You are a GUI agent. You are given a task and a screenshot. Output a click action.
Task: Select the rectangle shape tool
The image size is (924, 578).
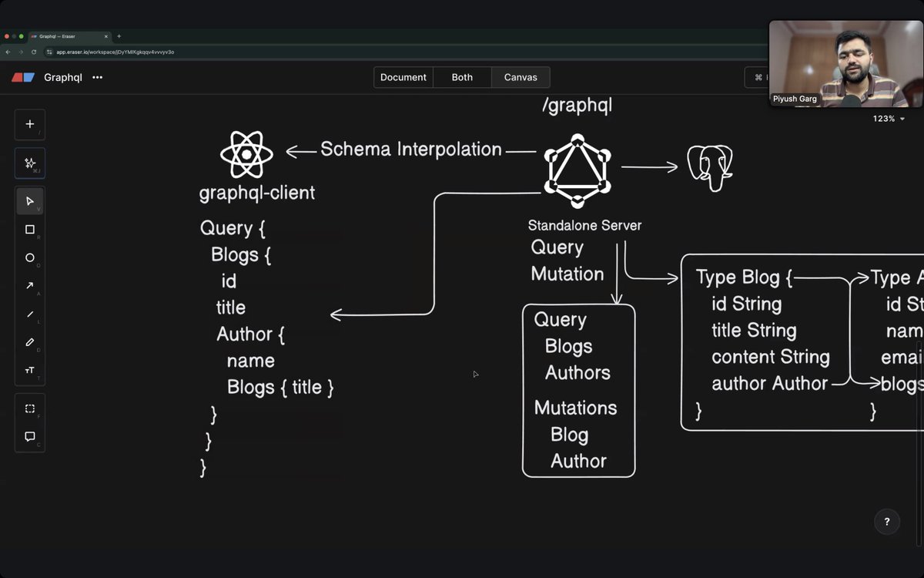(x=30, y=230)
